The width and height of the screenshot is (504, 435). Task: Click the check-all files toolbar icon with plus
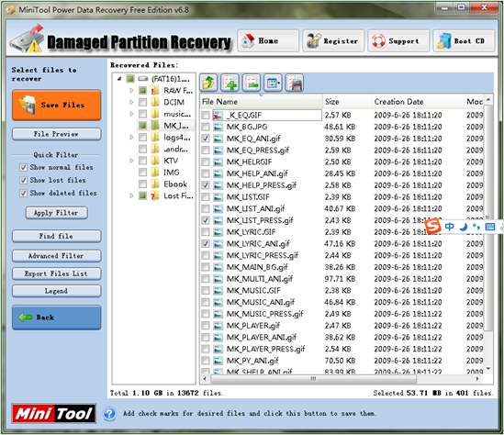pyautogui.click(x=230, y=83)
